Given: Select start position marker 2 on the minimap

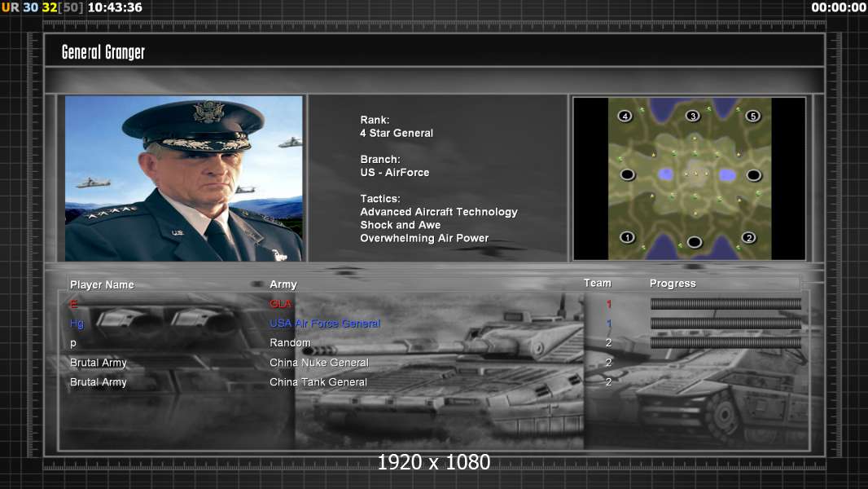Looking at the screenshot, I should [748, 238].
